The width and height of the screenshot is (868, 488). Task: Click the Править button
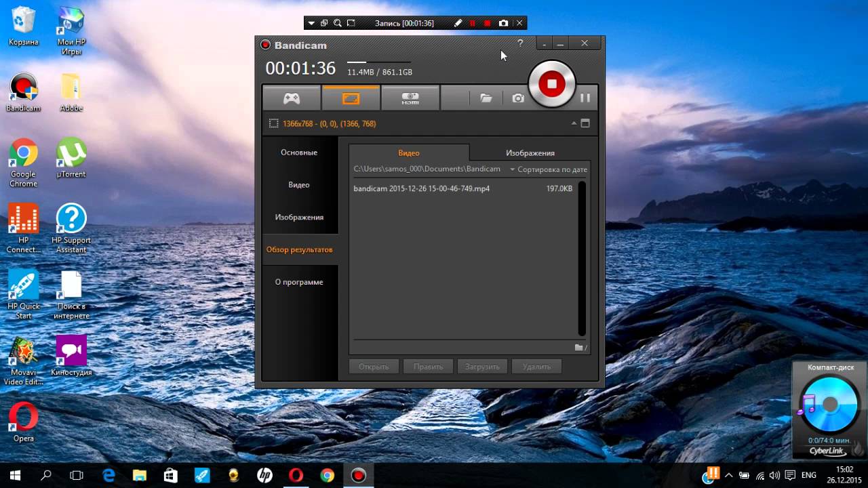(428, 367)
